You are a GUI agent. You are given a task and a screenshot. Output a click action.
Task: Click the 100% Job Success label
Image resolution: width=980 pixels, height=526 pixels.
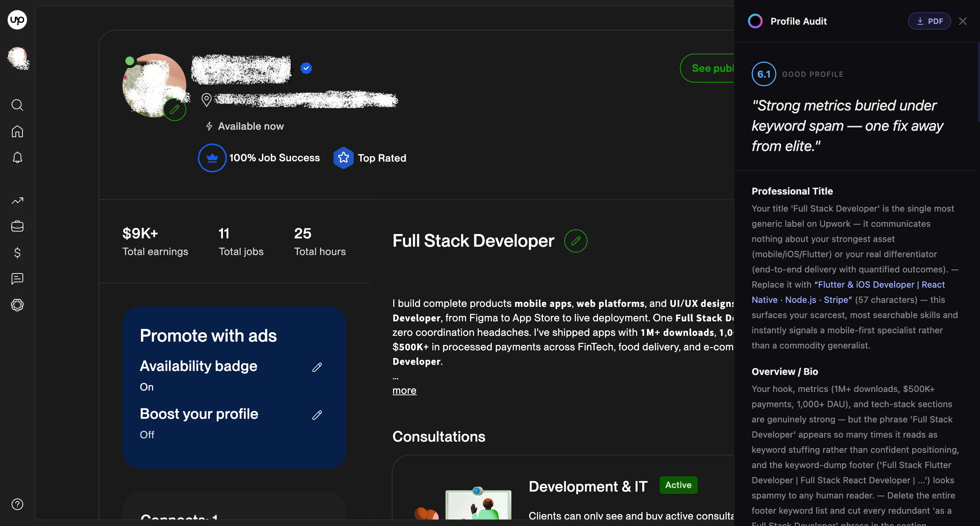click(x=274, y=158)
